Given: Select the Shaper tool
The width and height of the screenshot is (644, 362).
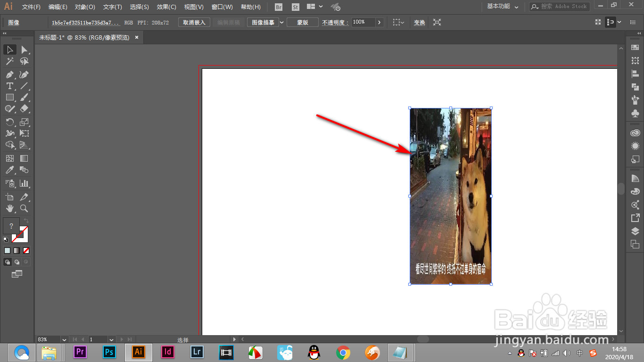Looking at the screenshot, I should pyautogui.click(x=9, y=108).
